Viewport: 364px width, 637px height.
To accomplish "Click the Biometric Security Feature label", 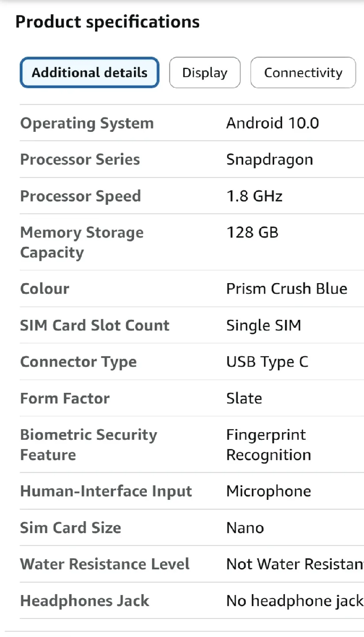I will tap(88, 445).
